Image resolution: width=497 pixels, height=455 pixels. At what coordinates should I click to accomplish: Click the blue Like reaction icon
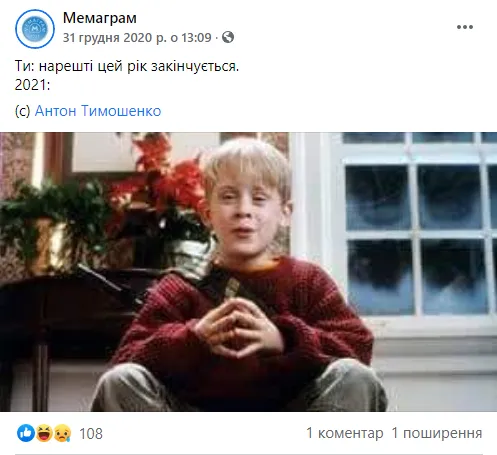click(26, 433)
